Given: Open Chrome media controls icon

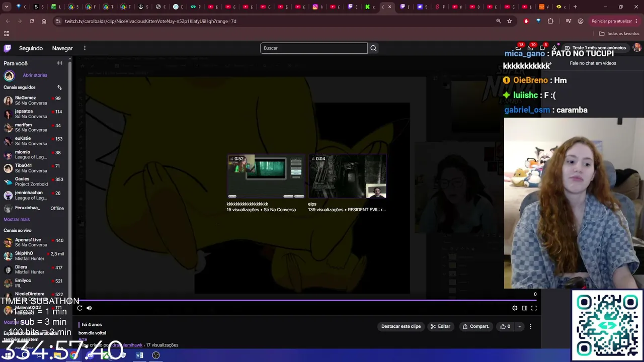Looking at the screenshot, I should pos(569,21).
